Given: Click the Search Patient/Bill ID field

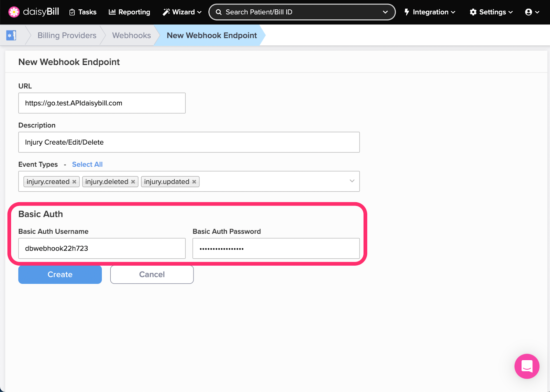Looking at the screenshot, I should coord(301,12).
